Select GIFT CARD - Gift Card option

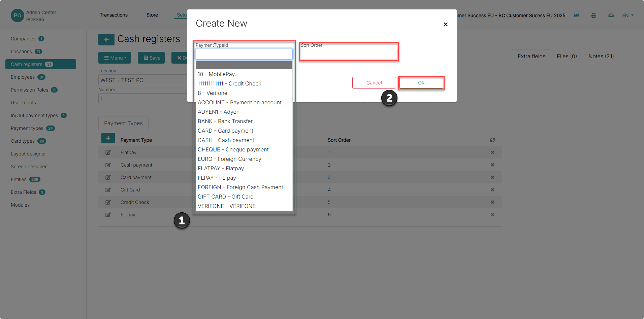coord(244,197)
